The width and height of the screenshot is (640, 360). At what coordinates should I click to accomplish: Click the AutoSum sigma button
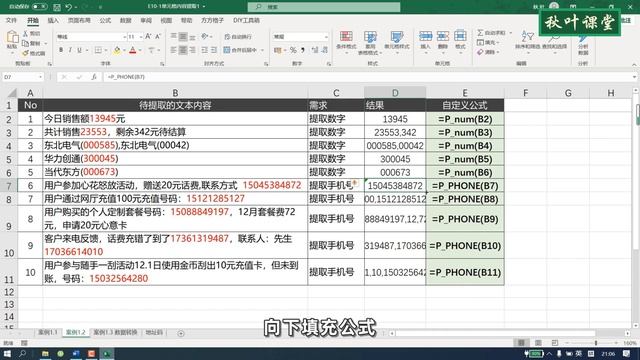pos(491,33)
